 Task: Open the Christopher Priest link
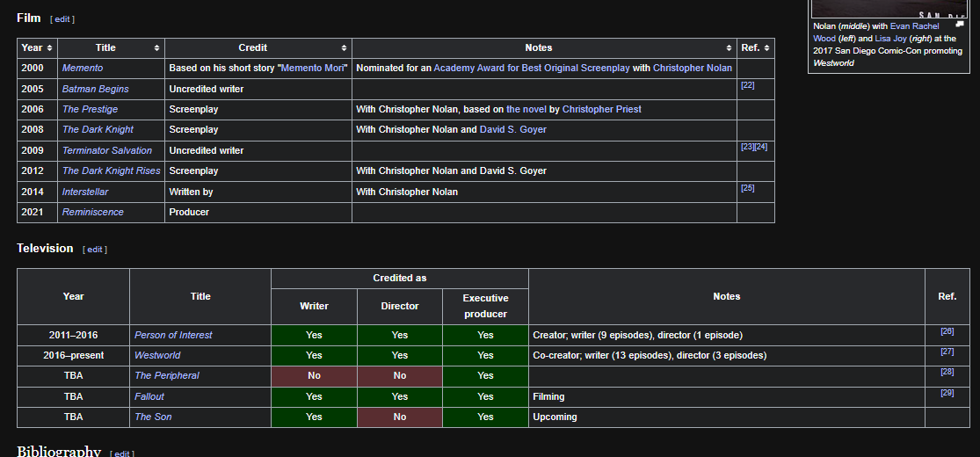point(601,109)
